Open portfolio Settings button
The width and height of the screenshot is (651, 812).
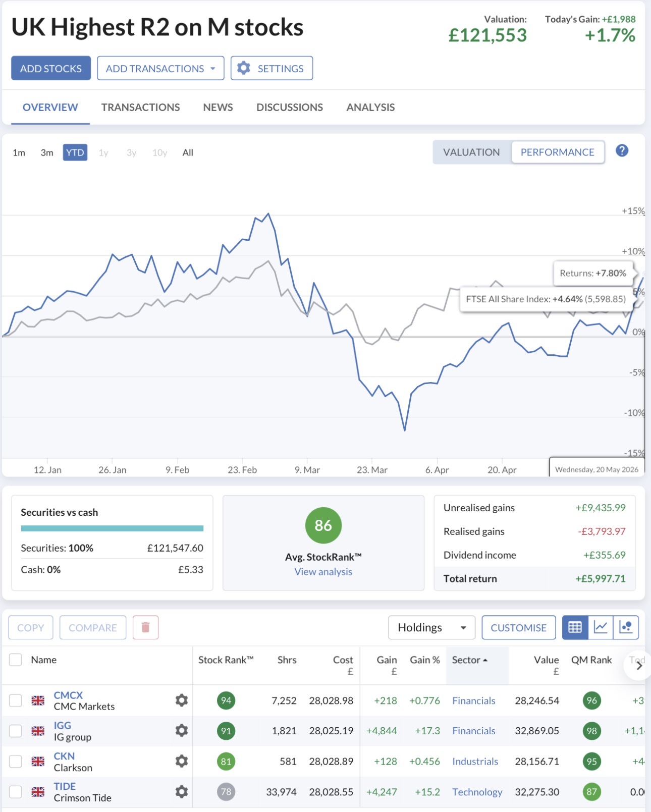pyautogui.click(x=272, y=68)
